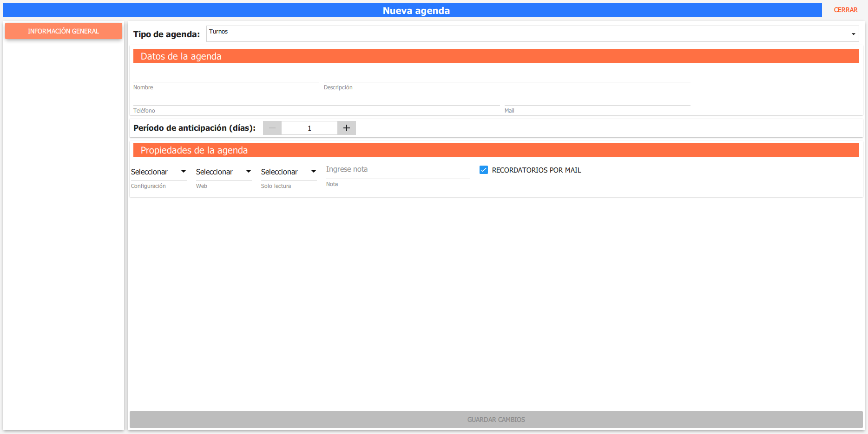Select the Teléfono input field
The width and height of the screenshot is (868, 434).
[316, 100]
